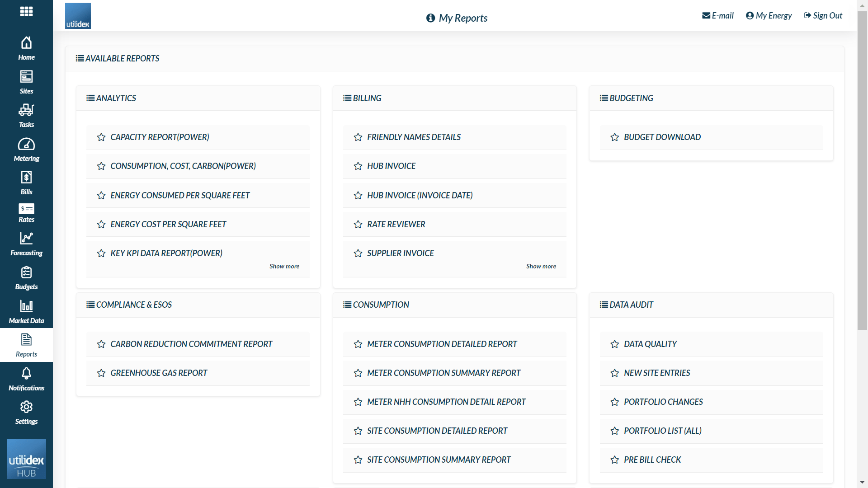Expand Billing list with Show more
Viewport: 868px width, 488px height.
(541, 267)
